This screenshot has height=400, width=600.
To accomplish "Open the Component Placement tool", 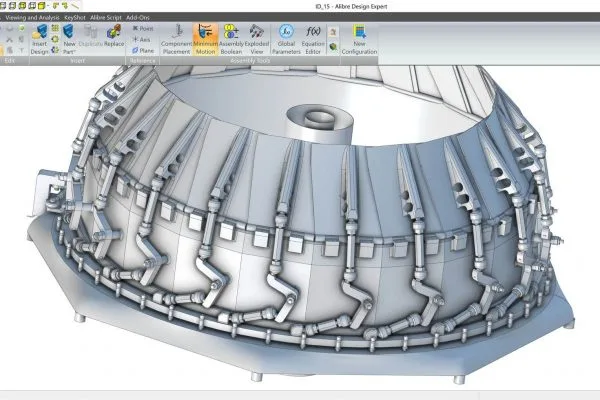I will tap(176, 40).
